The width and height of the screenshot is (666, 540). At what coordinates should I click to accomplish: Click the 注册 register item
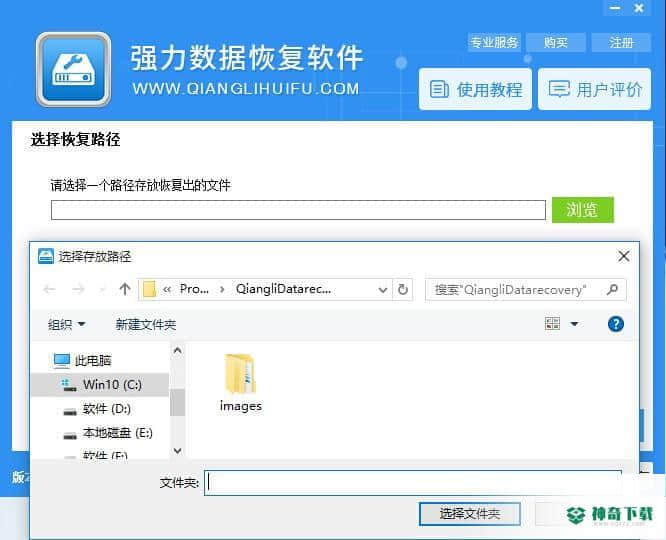(621, 42)
